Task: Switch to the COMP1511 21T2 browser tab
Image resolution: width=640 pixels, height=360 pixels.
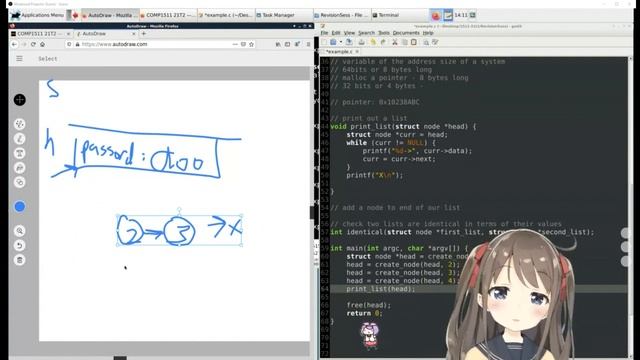Action: coord(40,33)
